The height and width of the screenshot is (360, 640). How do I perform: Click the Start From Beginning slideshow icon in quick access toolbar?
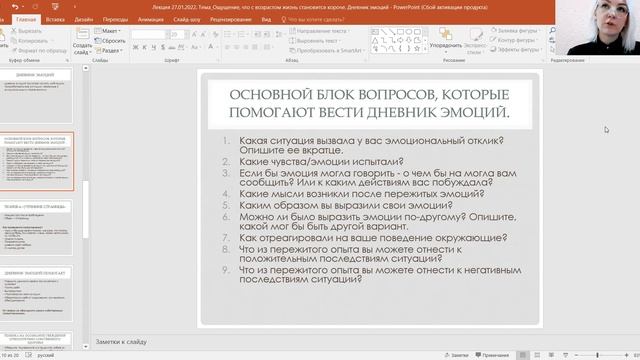tap(55, 7)
